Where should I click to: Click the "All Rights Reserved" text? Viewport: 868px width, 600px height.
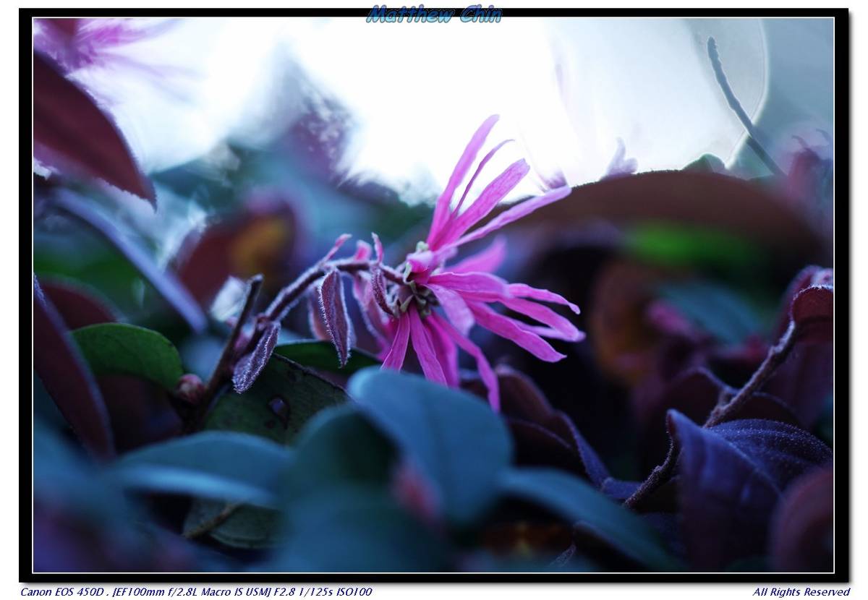pyautogui.click(x=801, y=591)
